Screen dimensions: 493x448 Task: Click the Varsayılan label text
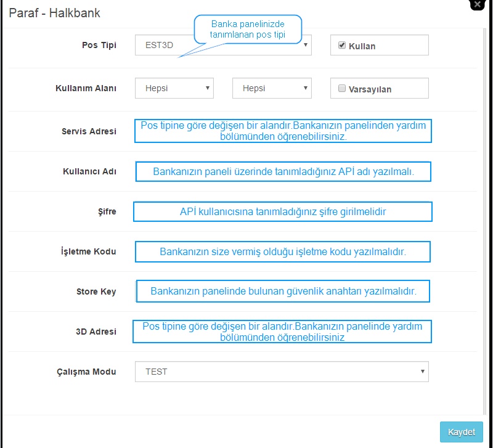click(370, 89)
